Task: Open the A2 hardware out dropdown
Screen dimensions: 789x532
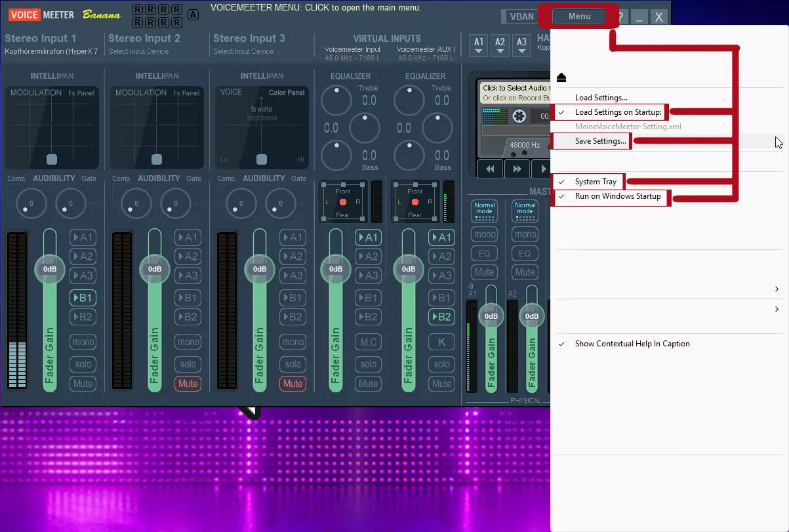Action: [x=500, y=45]
